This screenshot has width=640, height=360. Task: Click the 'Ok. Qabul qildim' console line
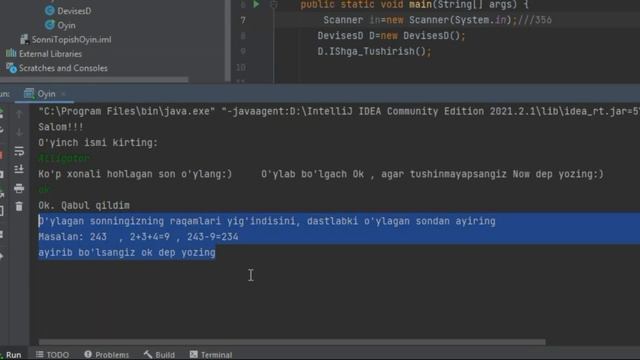click(x=84, y=205)
